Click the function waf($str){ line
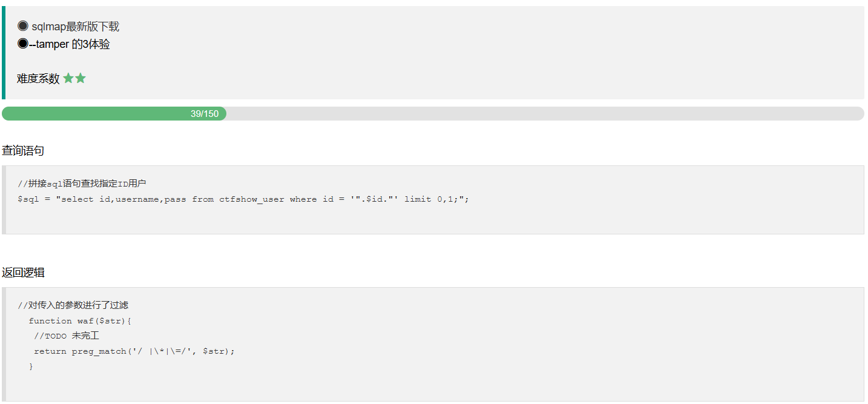The width and height of the screenshot is (868, 404). point(80,321)
